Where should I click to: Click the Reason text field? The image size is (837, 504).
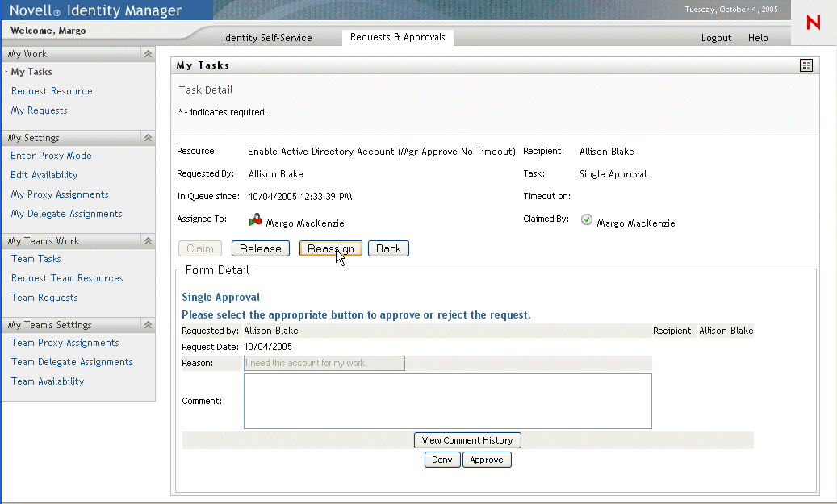click(x=324, y=363)
